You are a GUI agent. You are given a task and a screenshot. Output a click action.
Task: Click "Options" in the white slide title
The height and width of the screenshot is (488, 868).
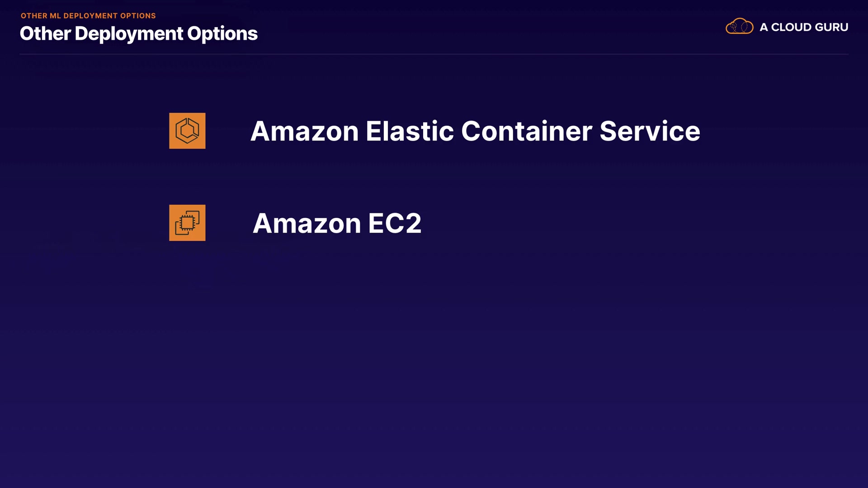coord(222,34)
